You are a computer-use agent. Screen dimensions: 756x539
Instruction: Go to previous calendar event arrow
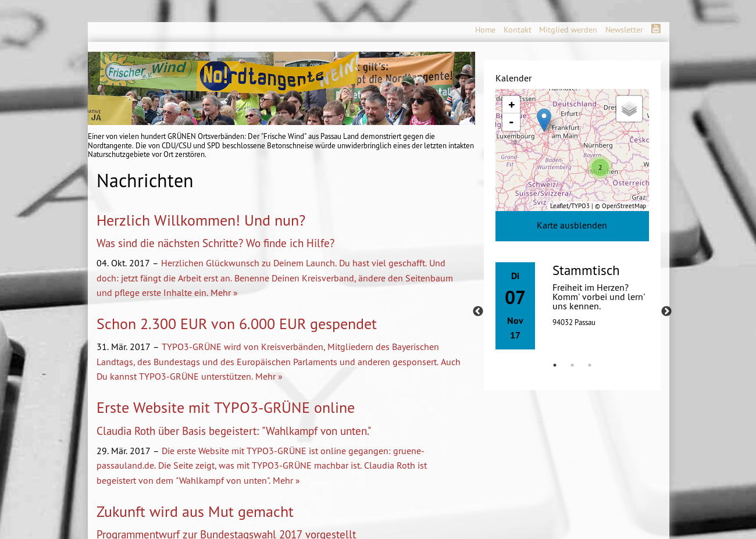coord(478,312)
